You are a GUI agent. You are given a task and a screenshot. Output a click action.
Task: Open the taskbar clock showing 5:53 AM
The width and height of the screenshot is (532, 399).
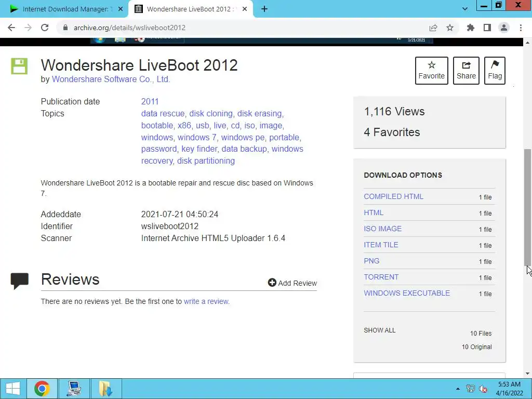(x=509, y=389)
